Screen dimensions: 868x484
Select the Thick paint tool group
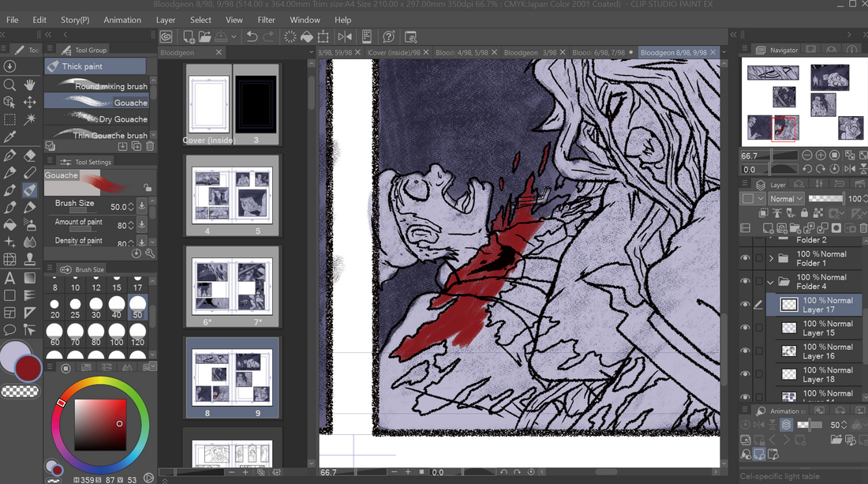(95, 66)
